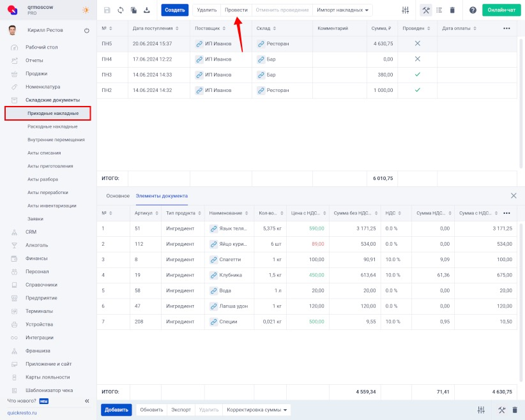
Task: Open Карты лояльности in sidebar
Action: tap(47, 377)
